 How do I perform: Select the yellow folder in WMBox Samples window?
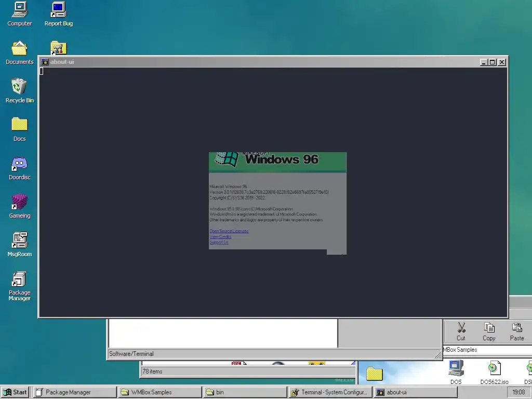click(x=375, y=374)
